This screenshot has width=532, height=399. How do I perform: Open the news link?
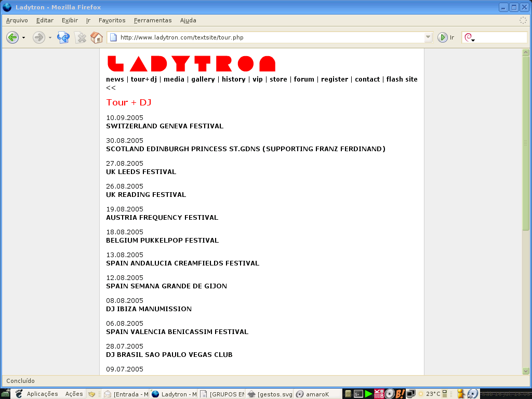(115, 79)
